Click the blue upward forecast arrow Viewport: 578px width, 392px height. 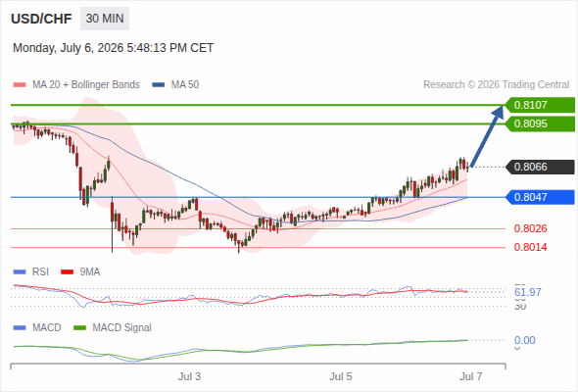click(487, 136)
